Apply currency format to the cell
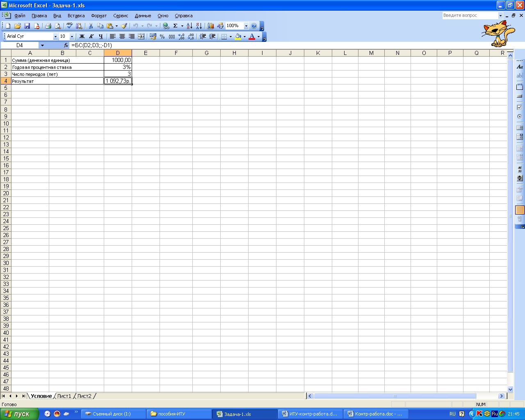Image resolution: width=525 pixels, height=420 pixels. tap(153, 37)
